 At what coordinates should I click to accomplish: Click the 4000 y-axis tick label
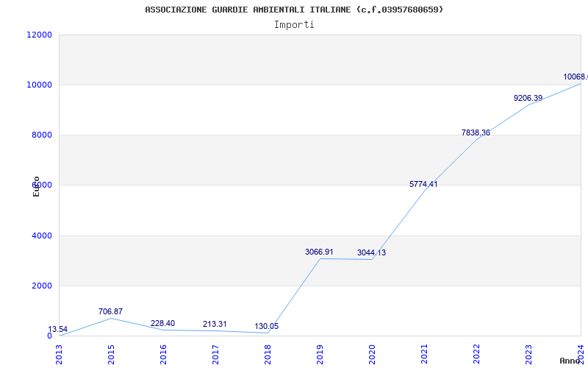pyautogui.click(x=42, y=236)
